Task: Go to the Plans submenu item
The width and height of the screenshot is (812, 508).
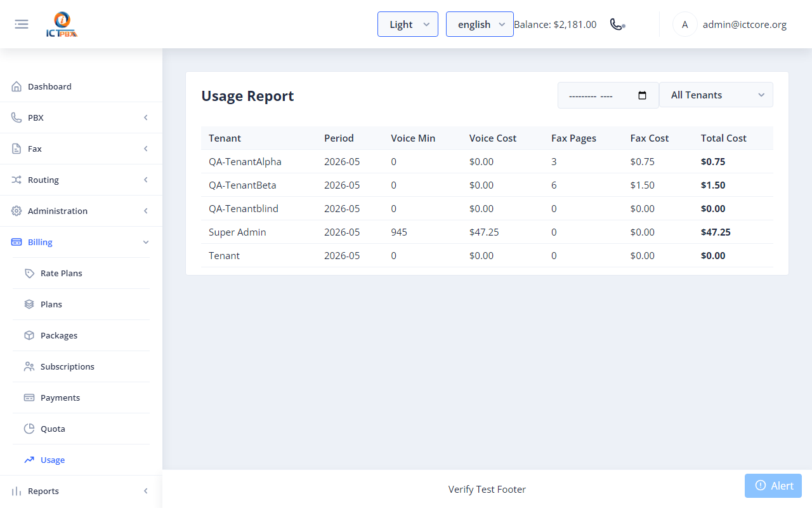Action: (81, 304)
